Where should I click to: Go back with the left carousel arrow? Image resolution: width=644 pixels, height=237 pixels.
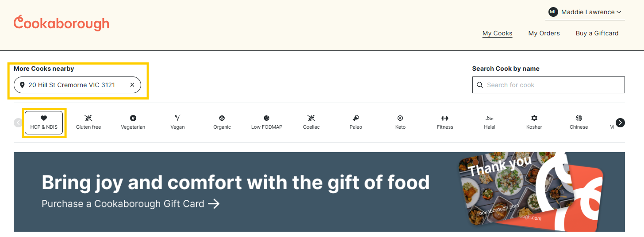pyautogui.click(x=18, y=122)
